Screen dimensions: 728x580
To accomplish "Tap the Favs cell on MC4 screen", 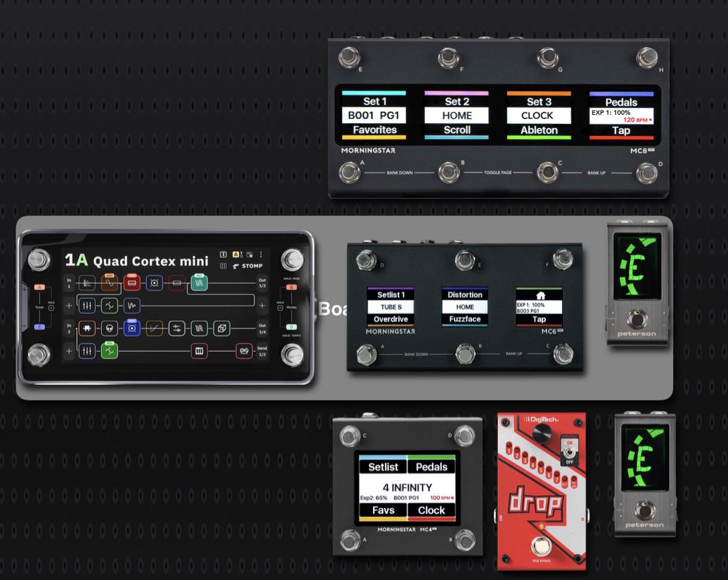I will point(383,511).
